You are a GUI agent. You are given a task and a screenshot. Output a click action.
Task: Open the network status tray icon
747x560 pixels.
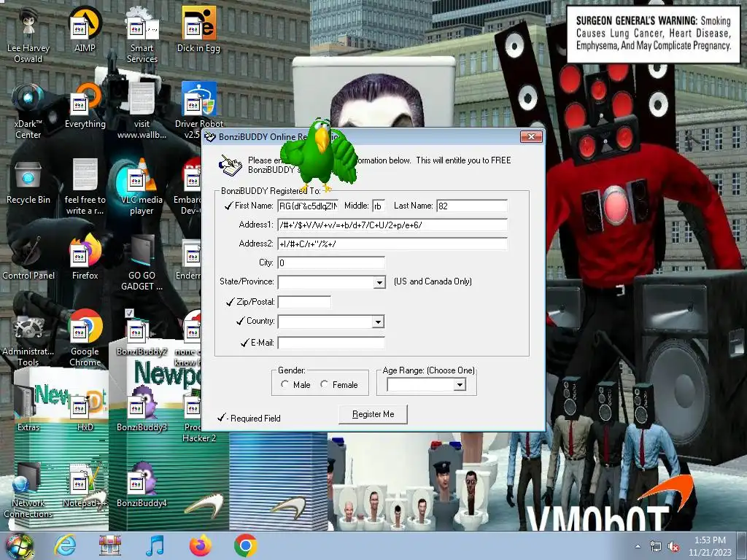click(656, 547)
